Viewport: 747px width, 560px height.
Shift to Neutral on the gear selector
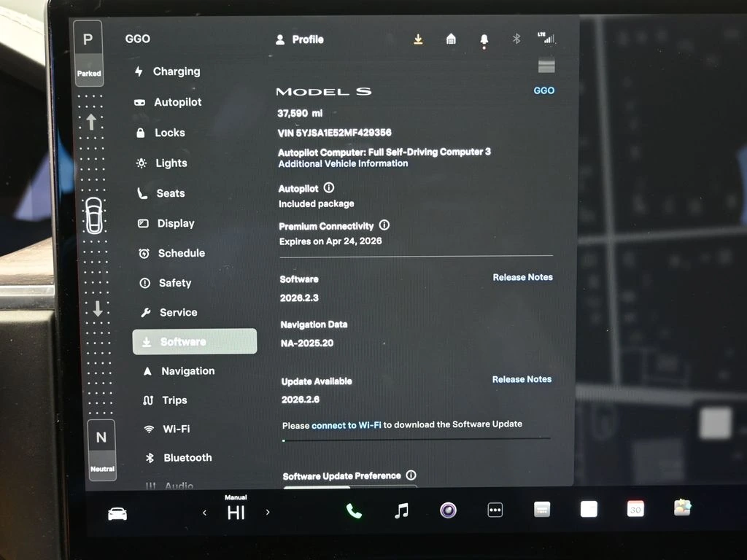(x=101, y=446)
